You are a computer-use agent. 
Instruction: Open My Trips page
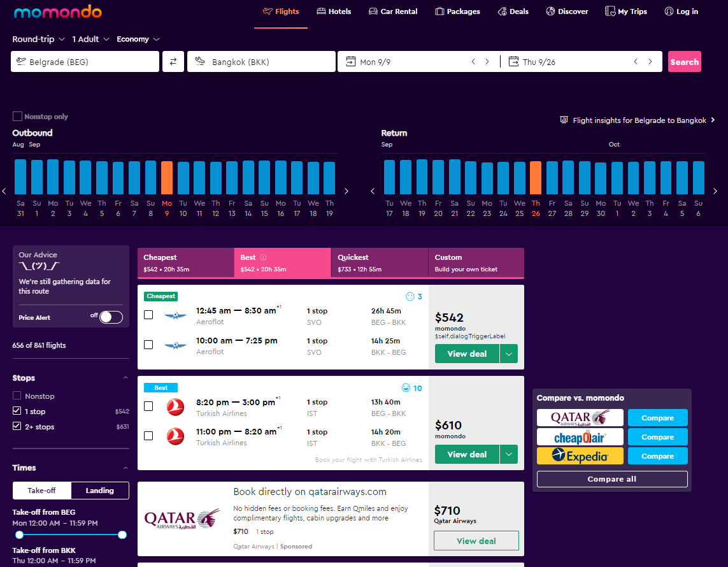coord(626,11)
